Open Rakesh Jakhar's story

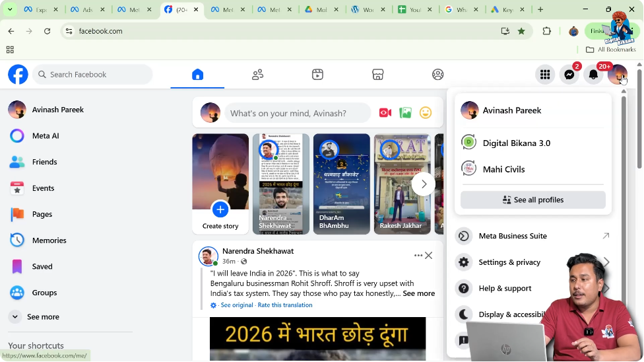point(402,184)
